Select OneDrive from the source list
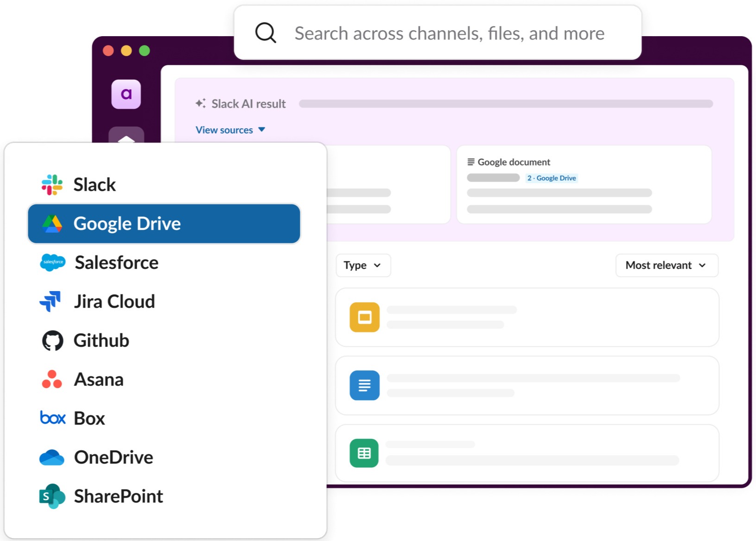756x541 pixels. coord(114,458)
